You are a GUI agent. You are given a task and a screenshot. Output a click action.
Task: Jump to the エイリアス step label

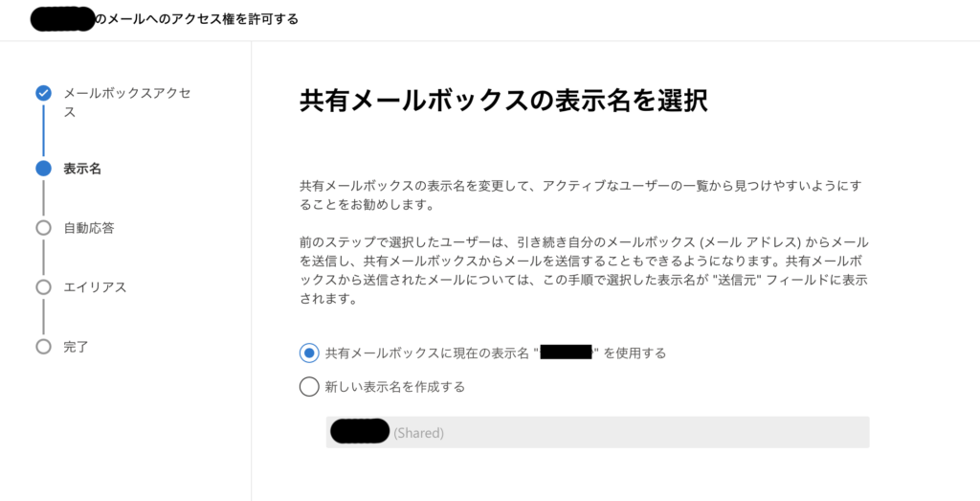(x=95, y=287)
